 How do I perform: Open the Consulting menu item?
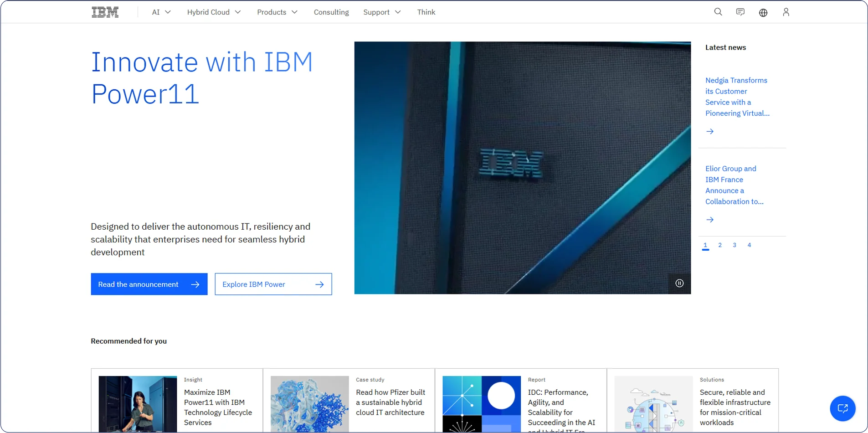(x=331, y=12)
